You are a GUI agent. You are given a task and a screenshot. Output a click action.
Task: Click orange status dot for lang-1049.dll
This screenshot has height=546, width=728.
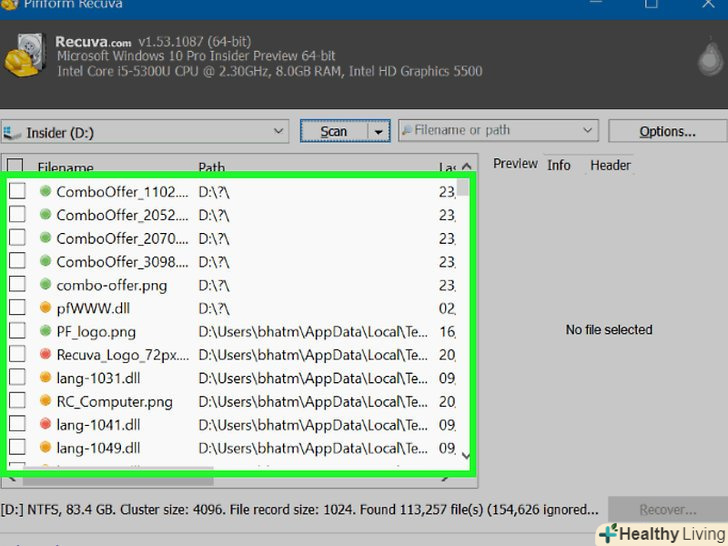pyautogui.click(x=45, y=447)
